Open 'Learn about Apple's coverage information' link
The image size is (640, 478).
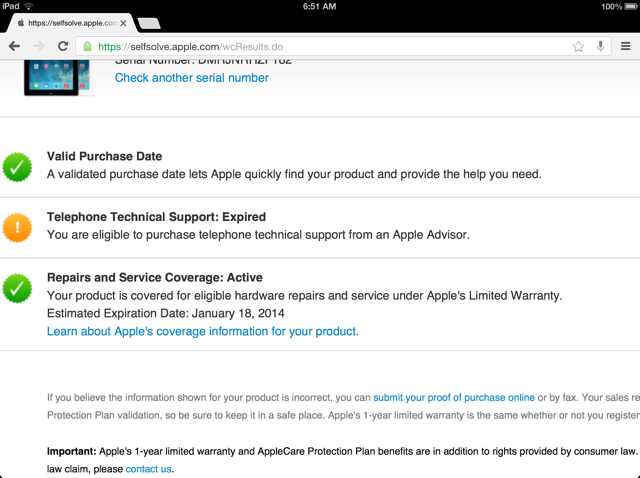tap(202, 331)
